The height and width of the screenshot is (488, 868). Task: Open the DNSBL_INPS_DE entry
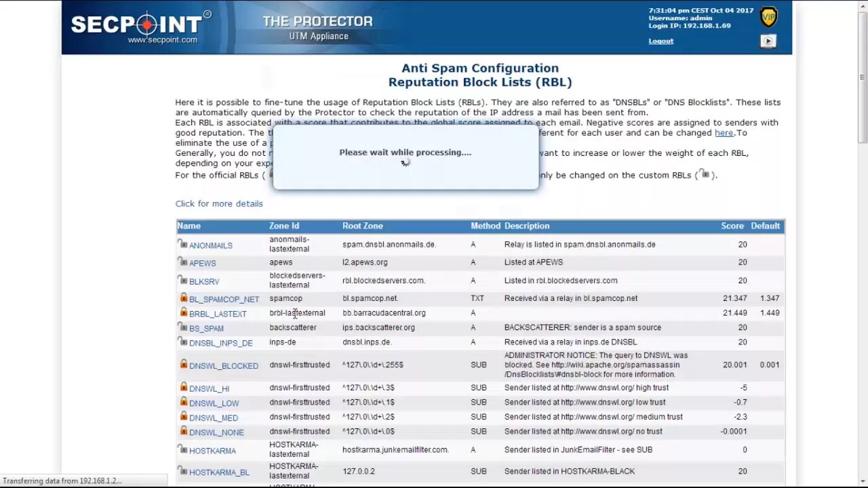click(x=220, y=343)
